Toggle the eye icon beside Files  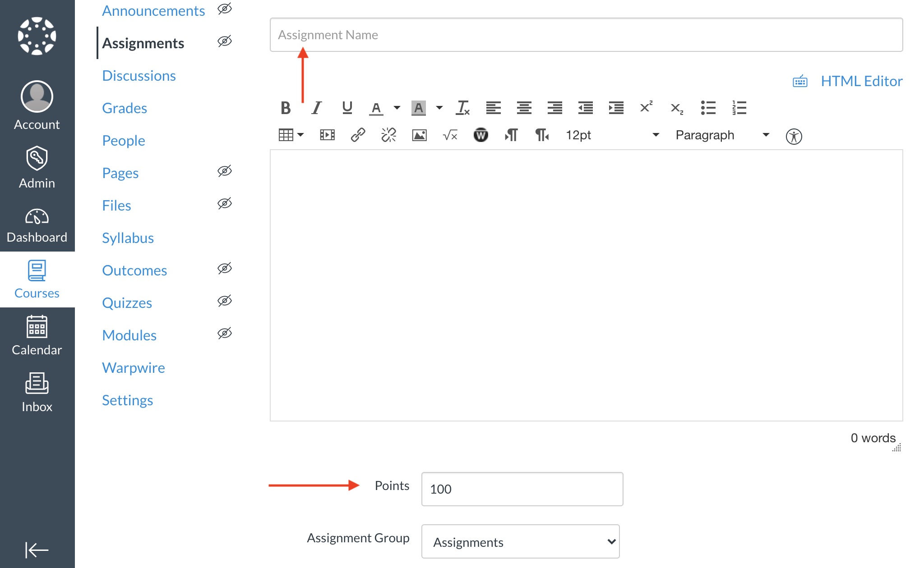(224, 204)
